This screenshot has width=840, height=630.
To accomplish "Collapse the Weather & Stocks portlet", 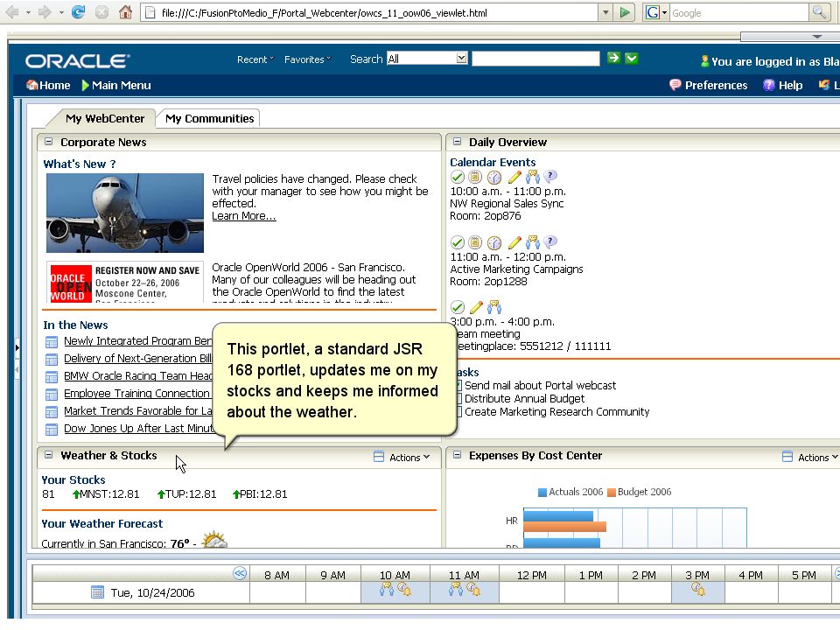I will [49, 455].
